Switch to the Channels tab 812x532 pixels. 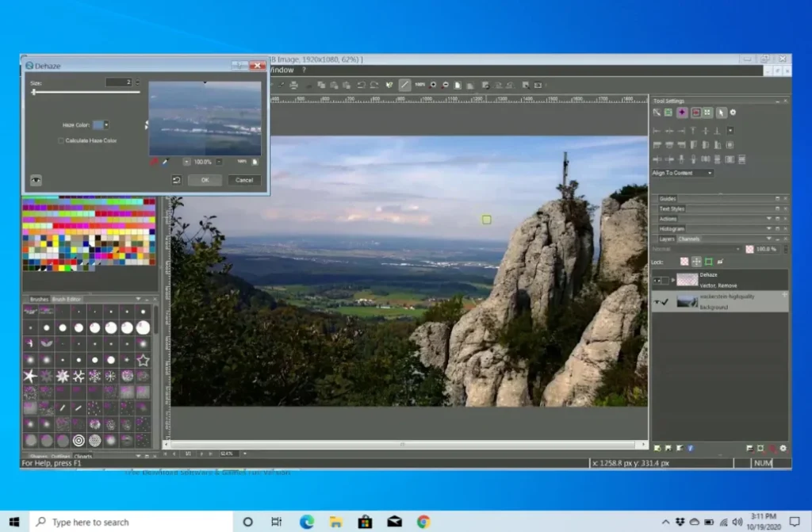(688, 239)
